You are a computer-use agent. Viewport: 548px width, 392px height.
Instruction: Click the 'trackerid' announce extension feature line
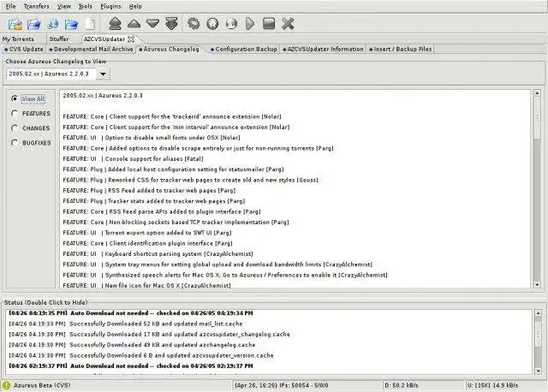coord(172,116)
